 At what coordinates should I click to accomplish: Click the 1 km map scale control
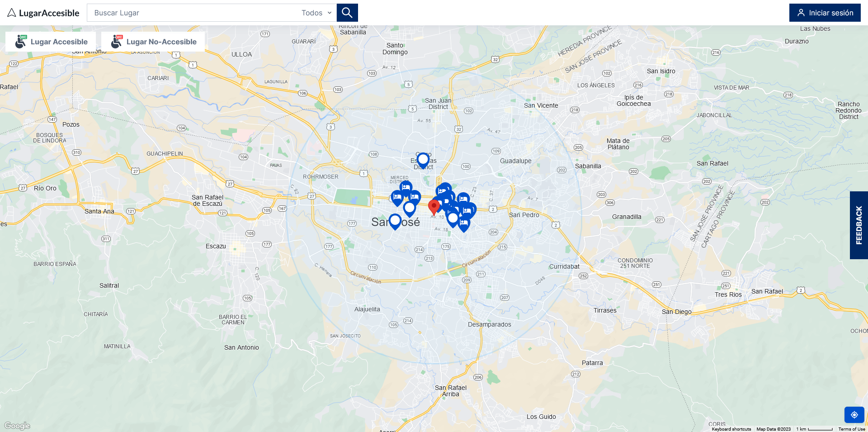pos(814,429)
